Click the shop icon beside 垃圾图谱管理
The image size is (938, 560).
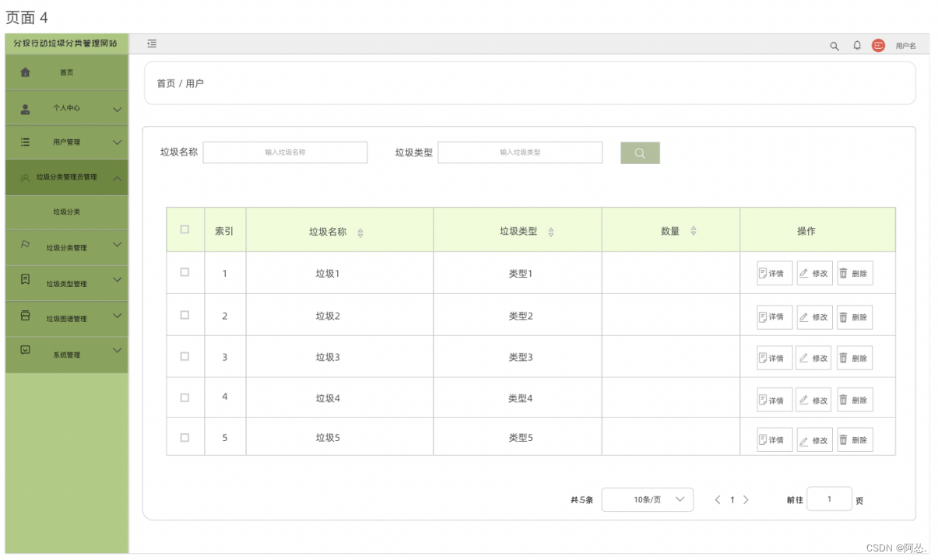pos(25,315)
